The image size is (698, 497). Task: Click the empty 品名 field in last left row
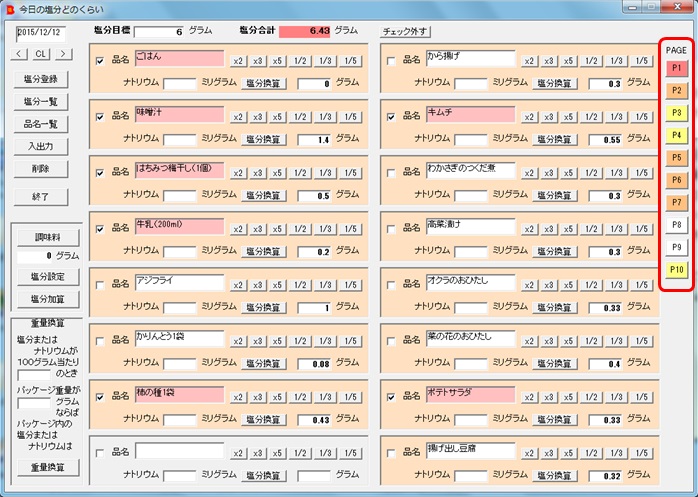[x=179, y=450]
